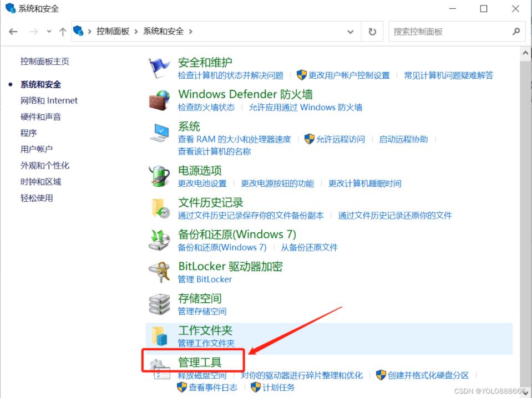Open 管理工作文件夹 link

[206, 343]
